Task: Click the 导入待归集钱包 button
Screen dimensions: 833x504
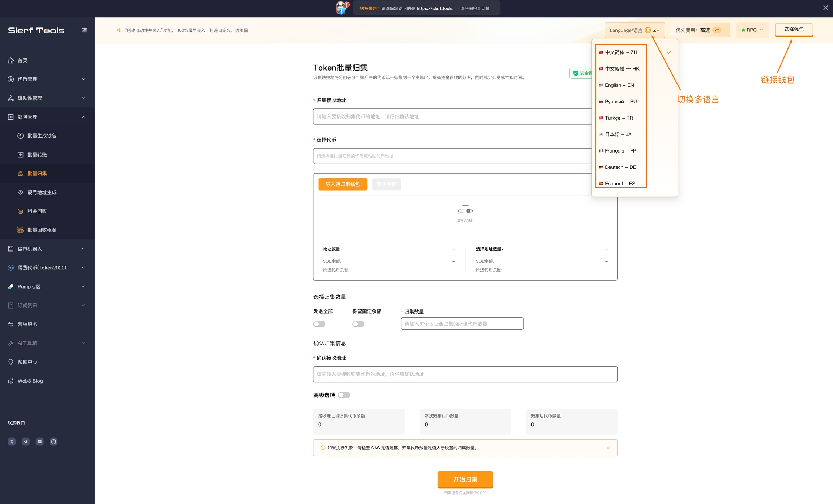Action: pyautogui.click(x=342, y=184)
